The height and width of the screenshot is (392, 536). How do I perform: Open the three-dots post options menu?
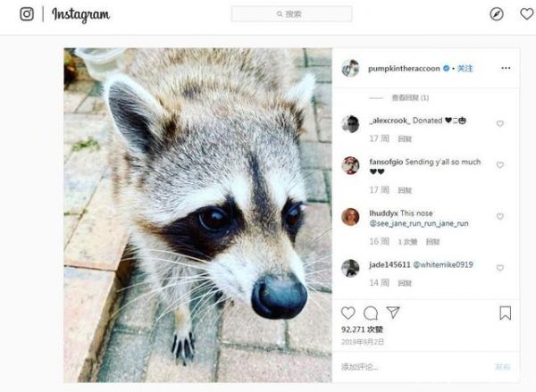(x=506, y=69)
